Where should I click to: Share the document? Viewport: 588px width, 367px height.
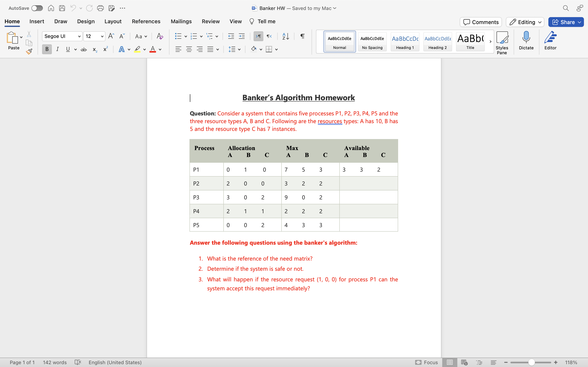(566, 22)
